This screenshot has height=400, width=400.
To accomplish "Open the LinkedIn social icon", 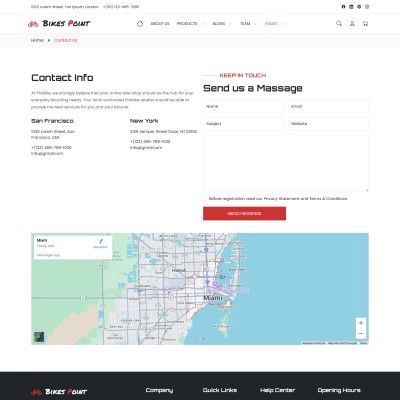I will [351, 7].
